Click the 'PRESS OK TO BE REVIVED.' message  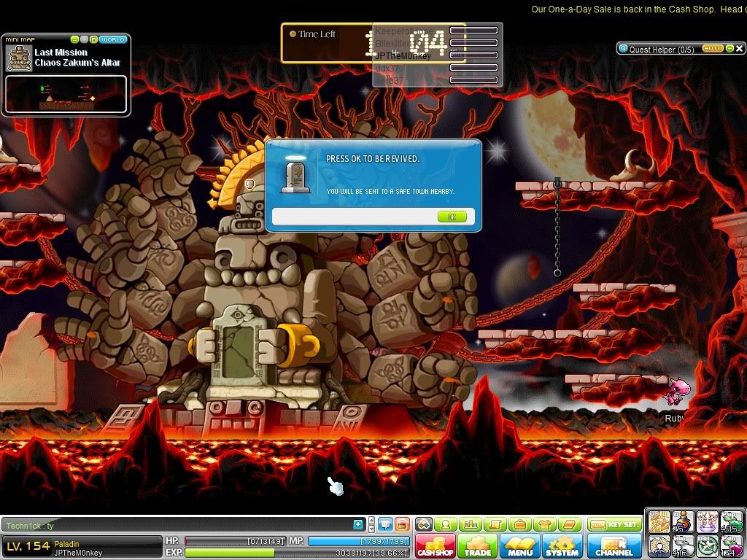coord(373,158)
